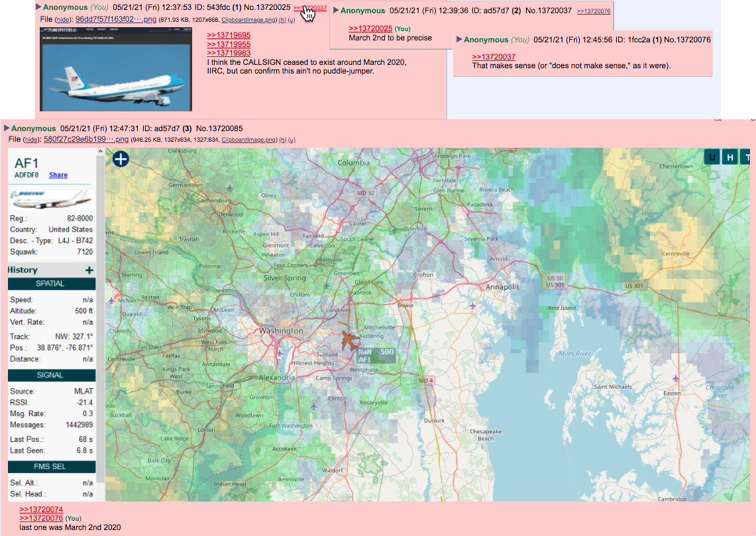Click the U button on map
Viewport: 756px width, 536px height.
[712, 157]
